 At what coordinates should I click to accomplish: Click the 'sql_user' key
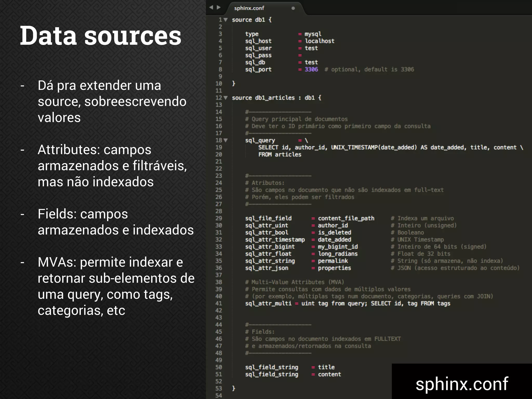pyautogui.click(x=258, y=48)
